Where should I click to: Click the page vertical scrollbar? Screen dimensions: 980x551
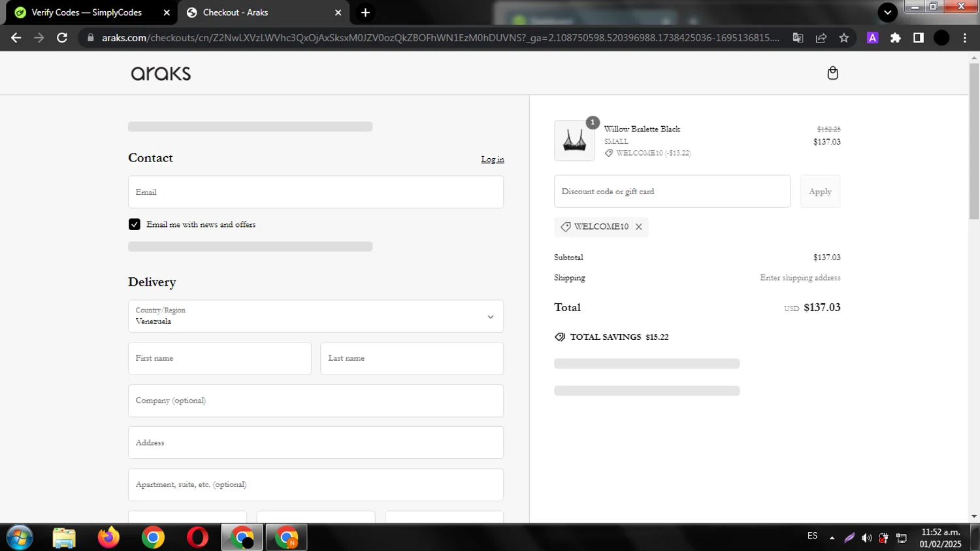pyautogui.click(x=974, y=141)
